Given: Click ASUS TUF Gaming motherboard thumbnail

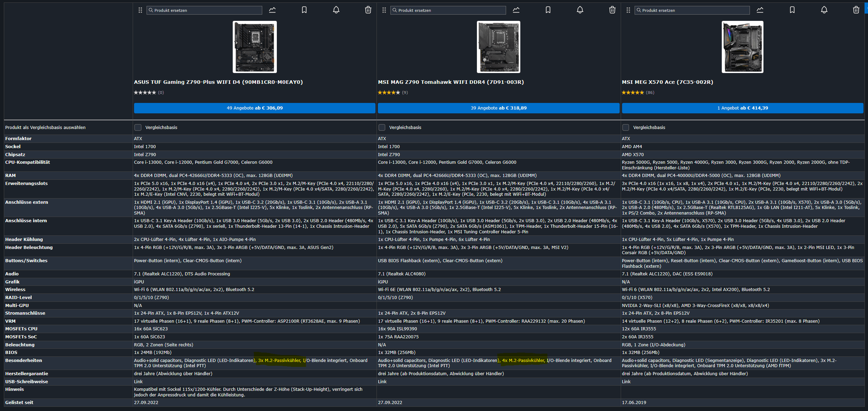Looking at the screenshot, I should 255,47.
